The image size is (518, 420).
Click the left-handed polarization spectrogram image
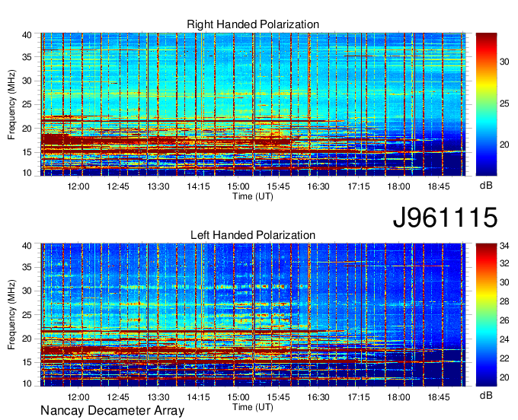253,315
